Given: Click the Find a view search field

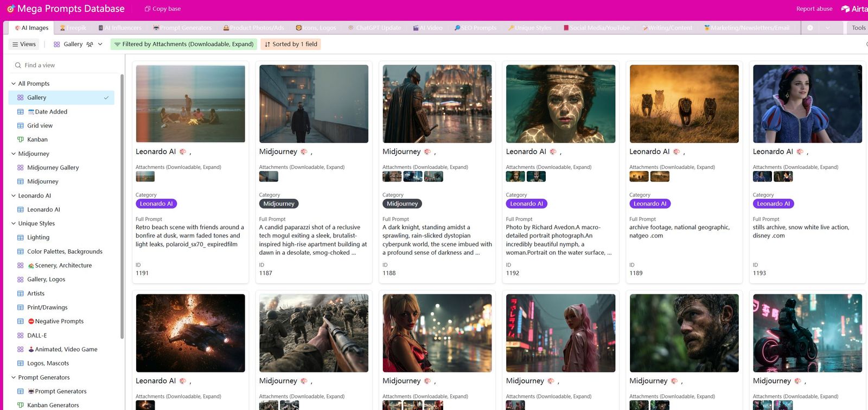Looking at the screenshot, I should coord(64,65).
